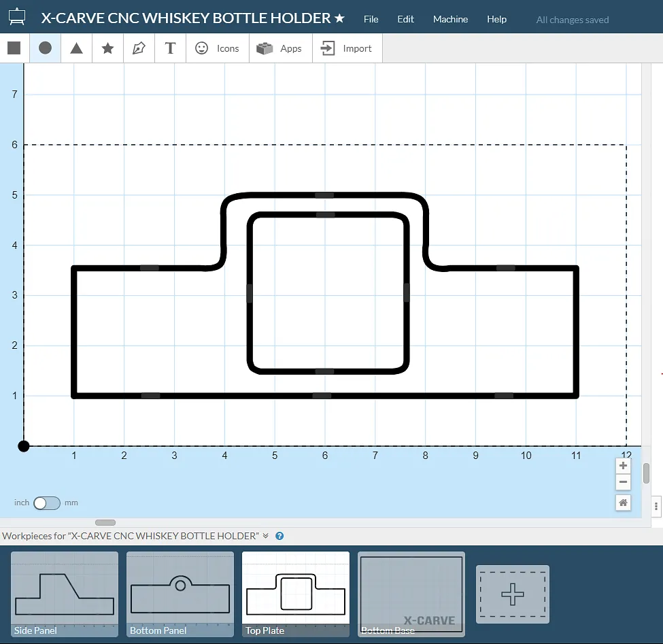Open the Machine menu
This screenshot has width=663, height=644.
click(x=450, y=19)
